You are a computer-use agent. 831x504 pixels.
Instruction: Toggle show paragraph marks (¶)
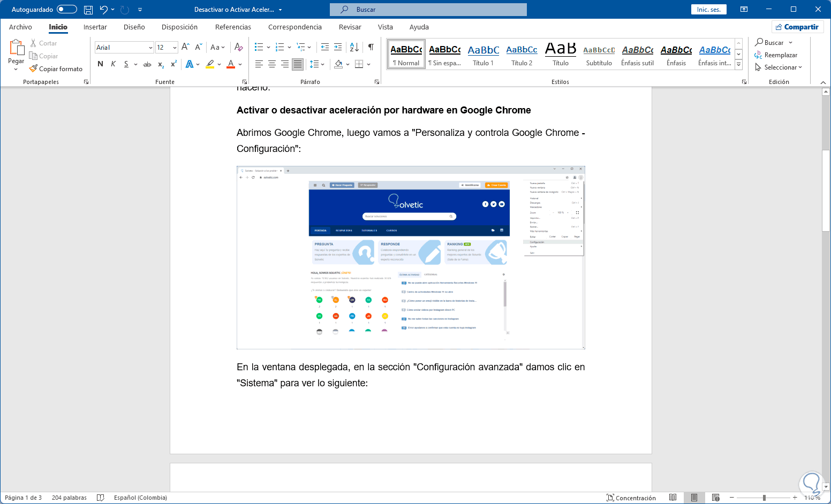[371, 47]
